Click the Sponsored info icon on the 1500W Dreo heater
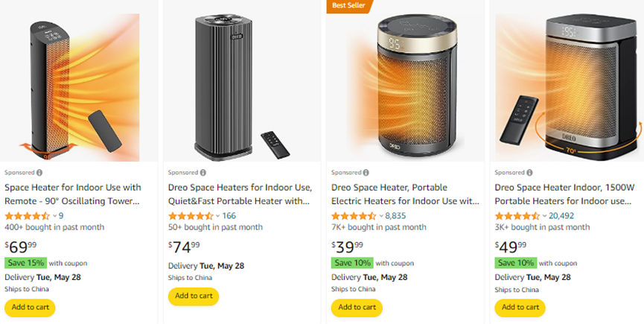 530,173
